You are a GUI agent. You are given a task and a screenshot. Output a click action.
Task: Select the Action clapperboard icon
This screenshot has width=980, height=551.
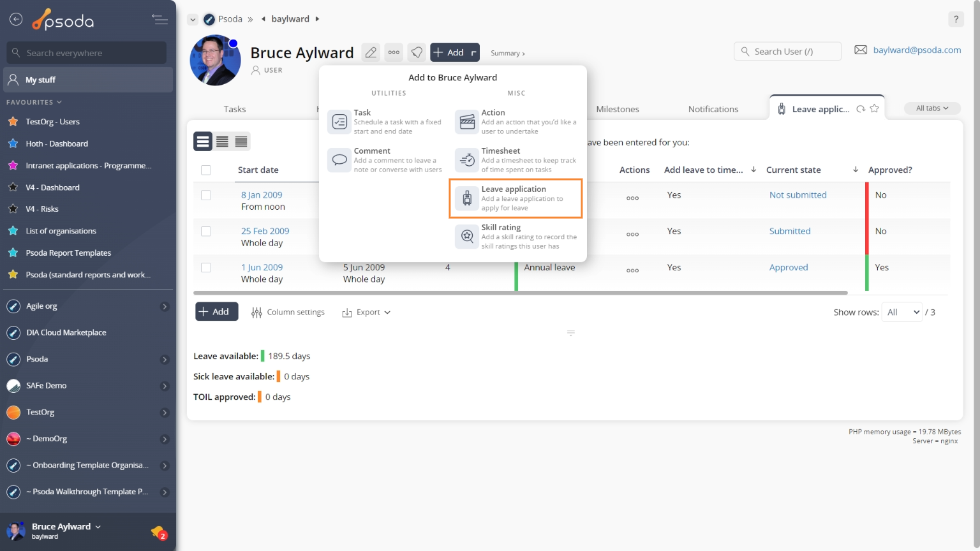pyautogui.click(x=467, y=121)
